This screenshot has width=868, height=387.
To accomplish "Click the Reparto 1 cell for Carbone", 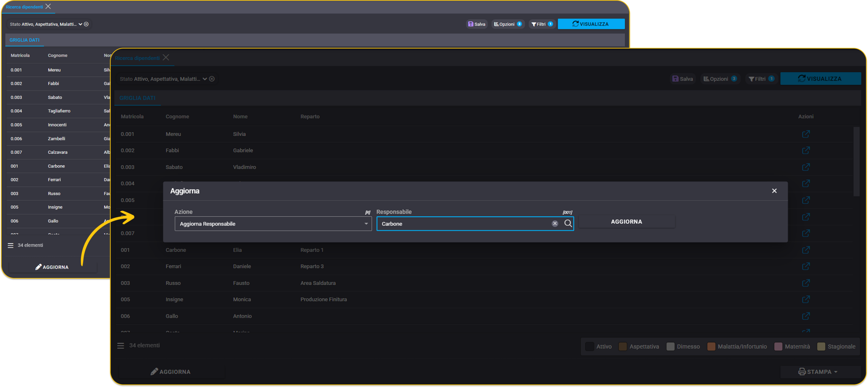I will pyautogui.click(x=312, y=250).
